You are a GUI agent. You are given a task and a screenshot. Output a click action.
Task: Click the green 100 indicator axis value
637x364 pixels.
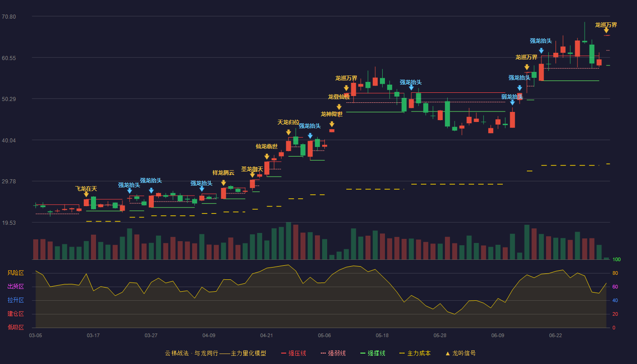click(617, 260)
